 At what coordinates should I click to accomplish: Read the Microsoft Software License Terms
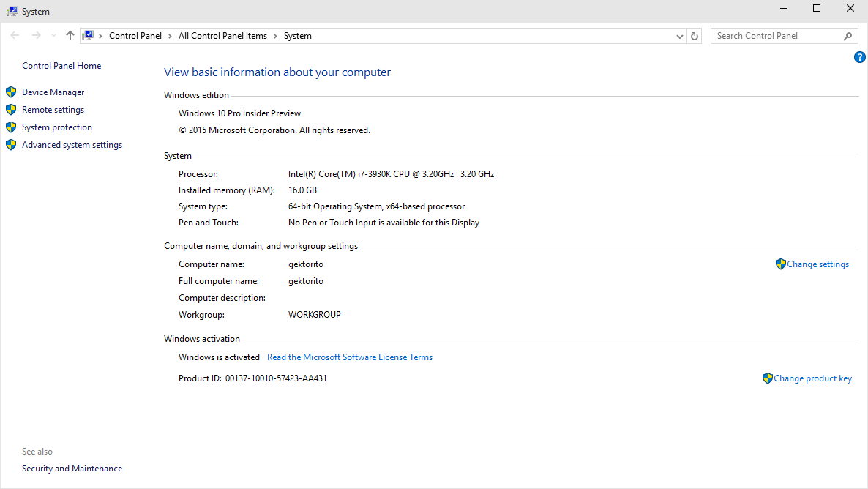(350, 357)
